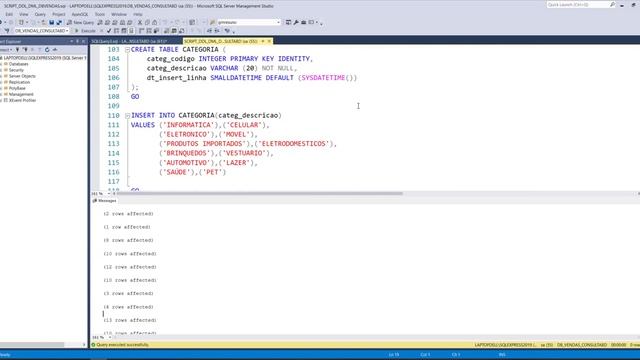Refresh Object Explorer
Viewport: 640px width, 360px height.
[x=47, y=50]
